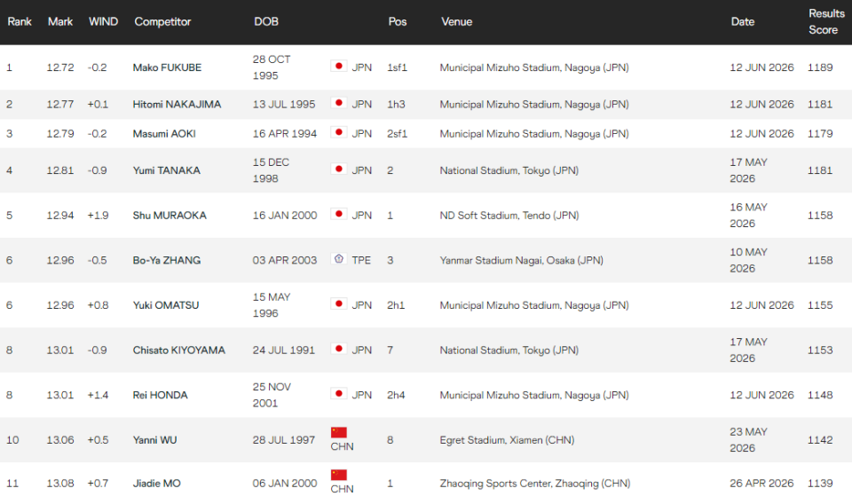Click the 1h3 position cell
Viewport: 852px width, 504px height.
click(x=396, y=105)
